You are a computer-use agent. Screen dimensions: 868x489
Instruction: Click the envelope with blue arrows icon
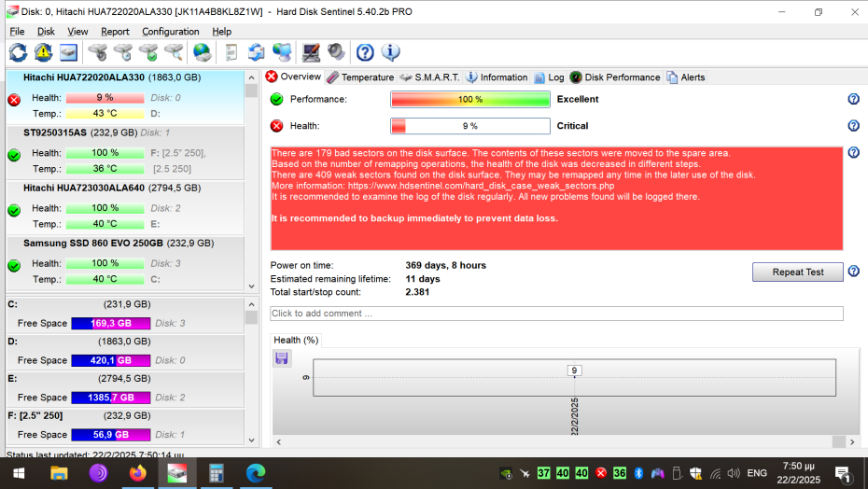(257, 52)
